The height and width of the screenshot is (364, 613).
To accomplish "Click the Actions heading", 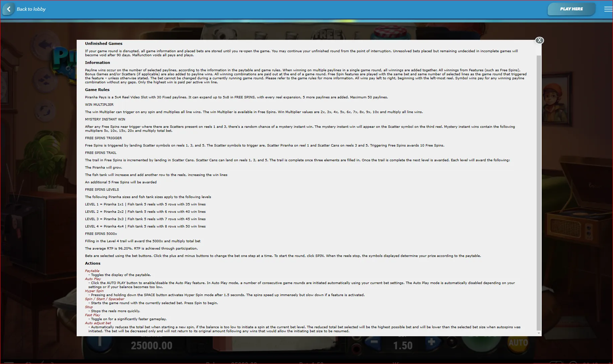I will click(x=93, y=263).
